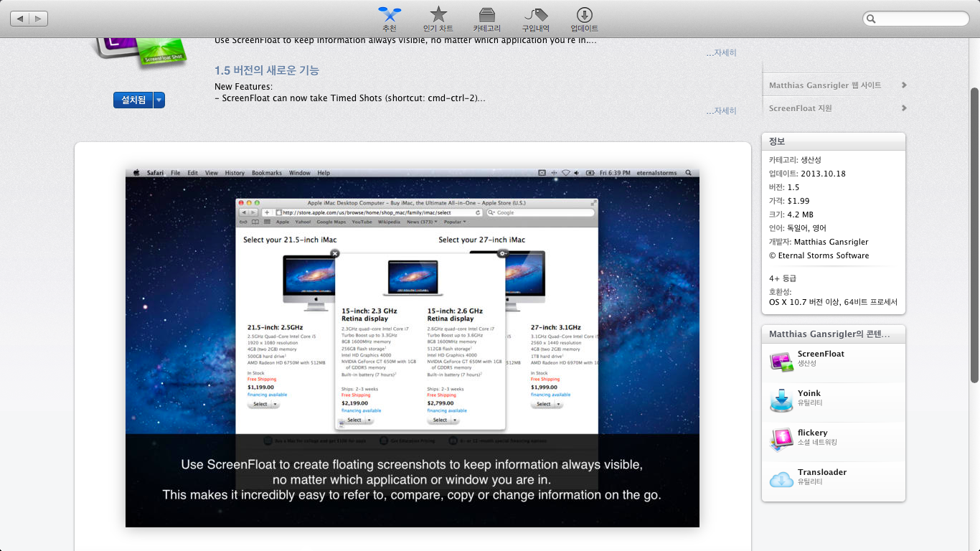Click the 1.5 버전의 새로운 기능 heading

tap(267, 70)
